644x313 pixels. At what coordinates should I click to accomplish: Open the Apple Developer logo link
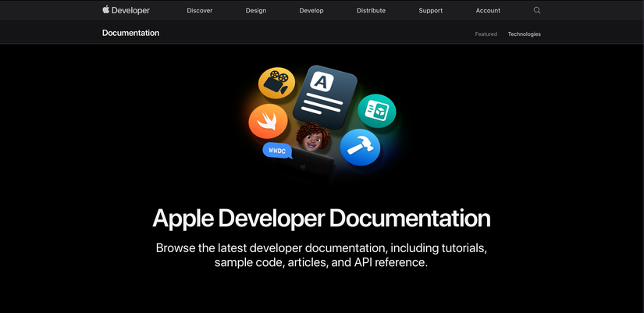click(126, 10)
